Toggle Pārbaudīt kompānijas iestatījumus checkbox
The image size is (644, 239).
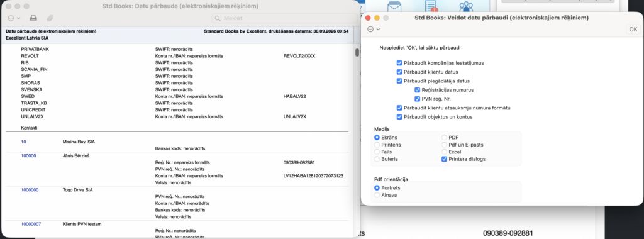(x=399, y=64)
